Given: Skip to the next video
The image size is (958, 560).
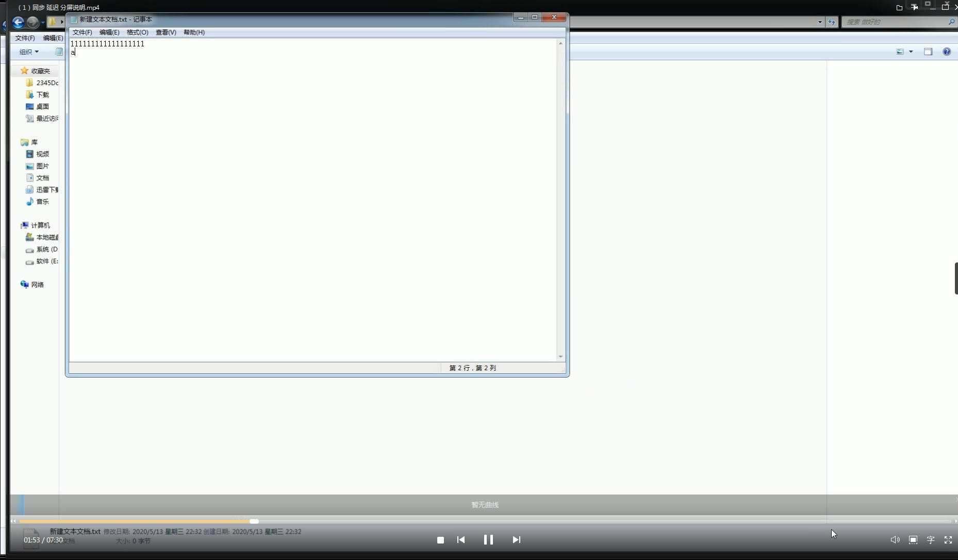Looking at the screenshot, I should pos(516,539).
